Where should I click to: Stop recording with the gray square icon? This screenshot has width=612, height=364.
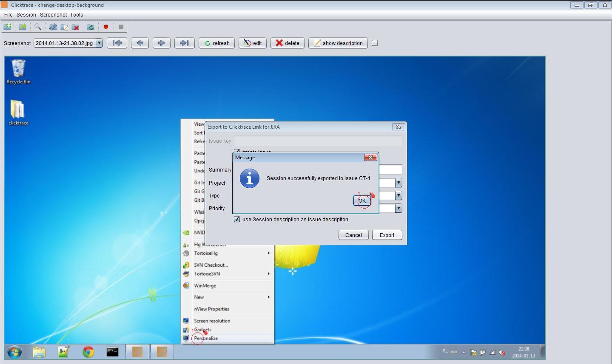click(x=121, y=27)
